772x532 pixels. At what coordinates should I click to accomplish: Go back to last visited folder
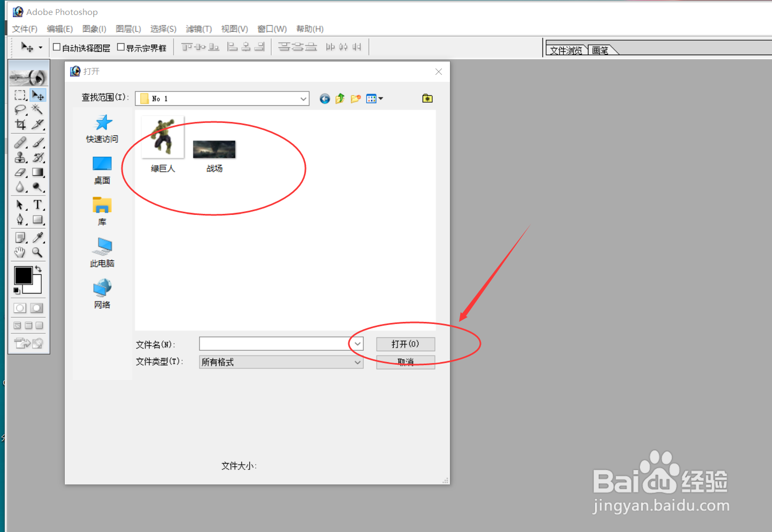[x=325, y=99]
